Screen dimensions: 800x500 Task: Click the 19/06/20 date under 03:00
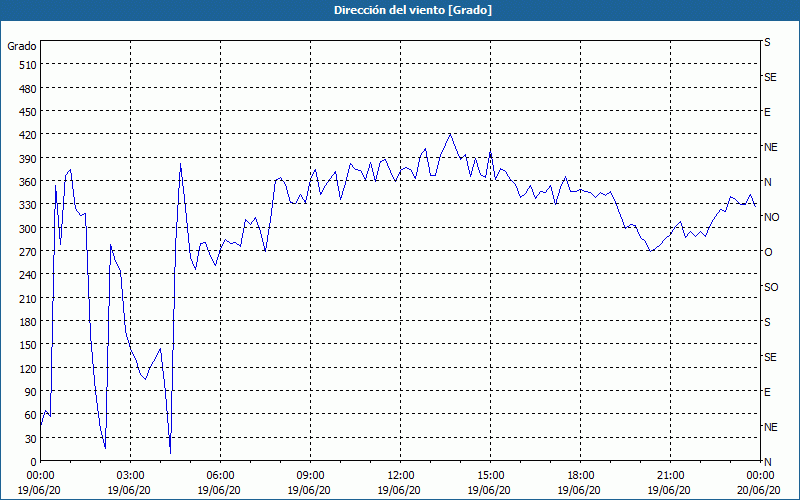pyautogui.click(x=129, y=490)
